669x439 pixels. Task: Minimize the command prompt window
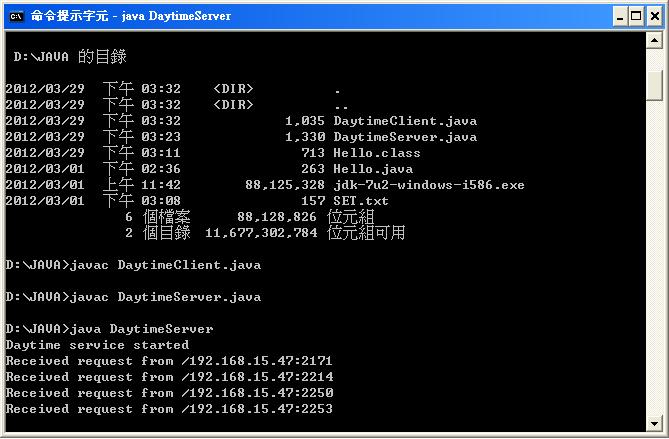click(620, 16)
